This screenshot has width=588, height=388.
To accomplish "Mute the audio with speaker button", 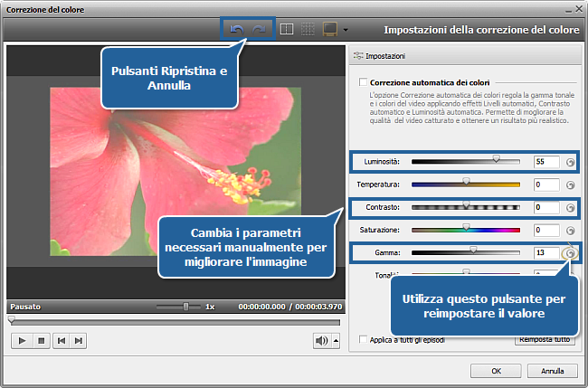I will pyautogui.click(x=320, y=340).
